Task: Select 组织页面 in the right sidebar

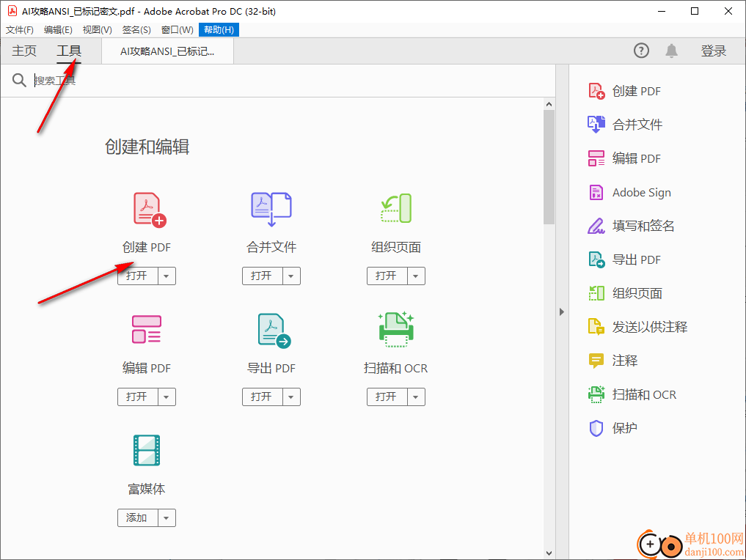Action: pyautogui.click(x=625, y=293)
